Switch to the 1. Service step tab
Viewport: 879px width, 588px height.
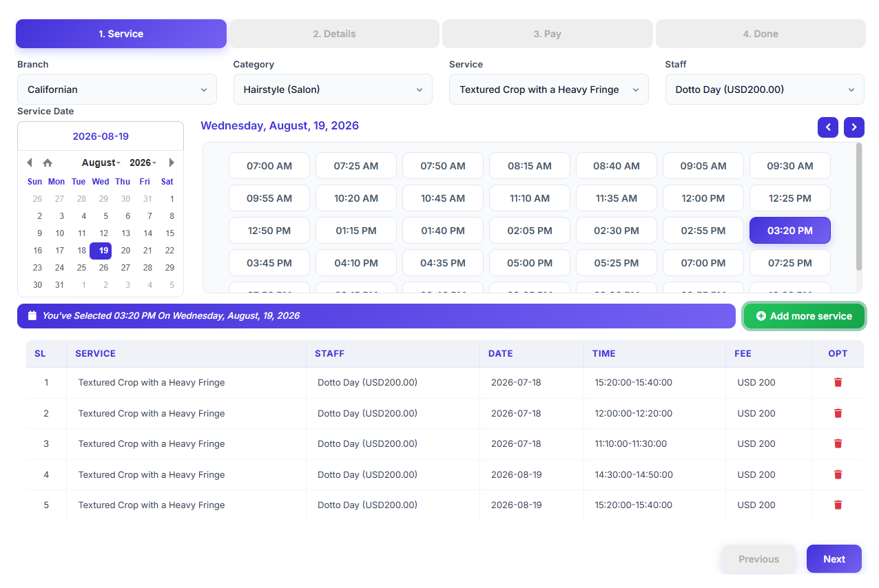point(121,34)
